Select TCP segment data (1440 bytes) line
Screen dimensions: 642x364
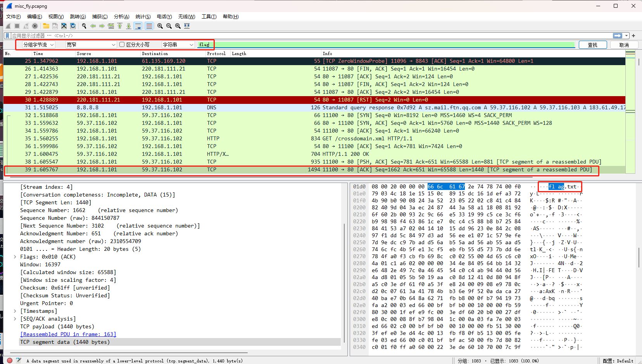180,342
